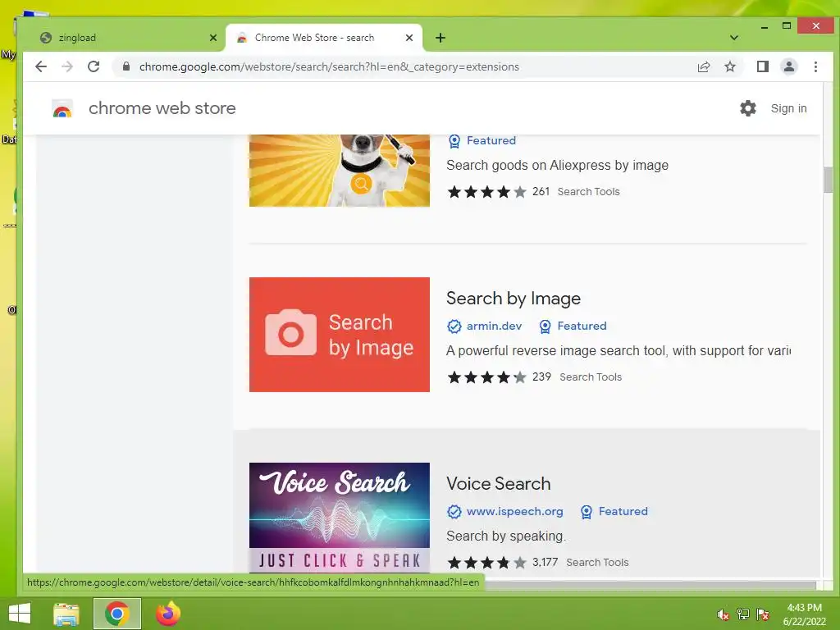
Task: Open Chrome three-dot menu
Action: point(815,66)
